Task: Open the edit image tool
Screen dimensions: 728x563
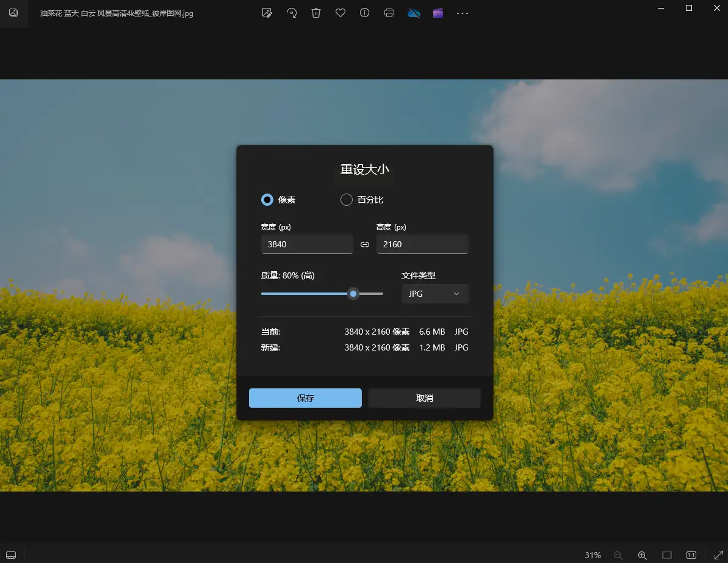Action: click(267, 13)
